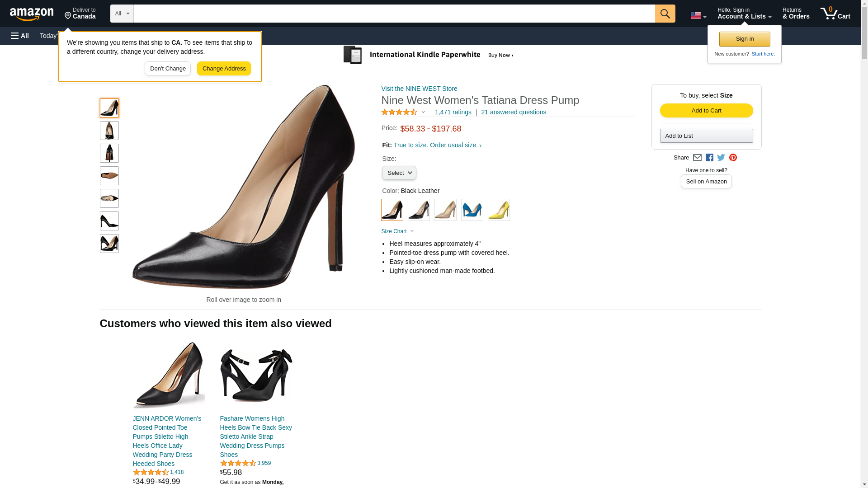Share on Pinterest icon
The image size is (868, 488).
pyautogui.click(x=733, y=158)
